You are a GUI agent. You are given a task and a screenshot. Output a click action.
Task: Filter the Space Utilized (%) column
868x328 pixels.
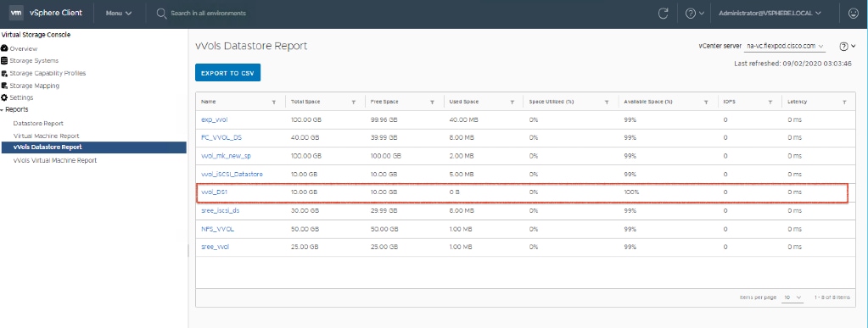click(607, 103)
